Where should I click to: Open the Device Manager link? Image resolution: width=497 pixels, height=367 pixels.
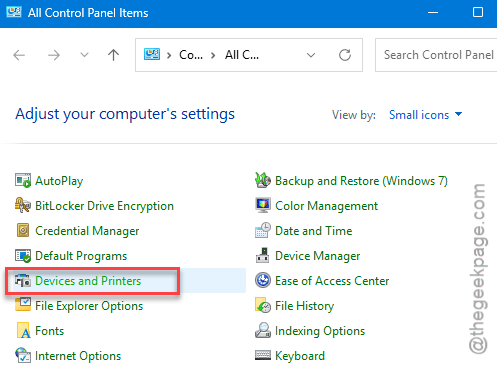(x=318, y=256)
